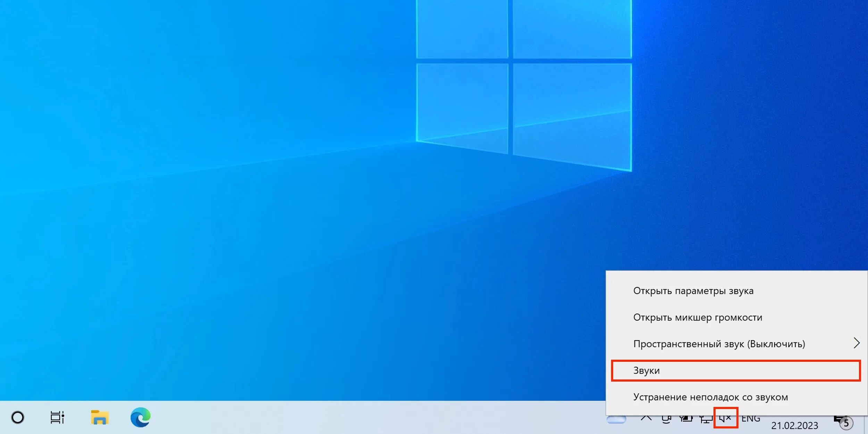Switch the ENG input language indicator
The width and height of the screenshot is (868, 434).
[751, 419]
